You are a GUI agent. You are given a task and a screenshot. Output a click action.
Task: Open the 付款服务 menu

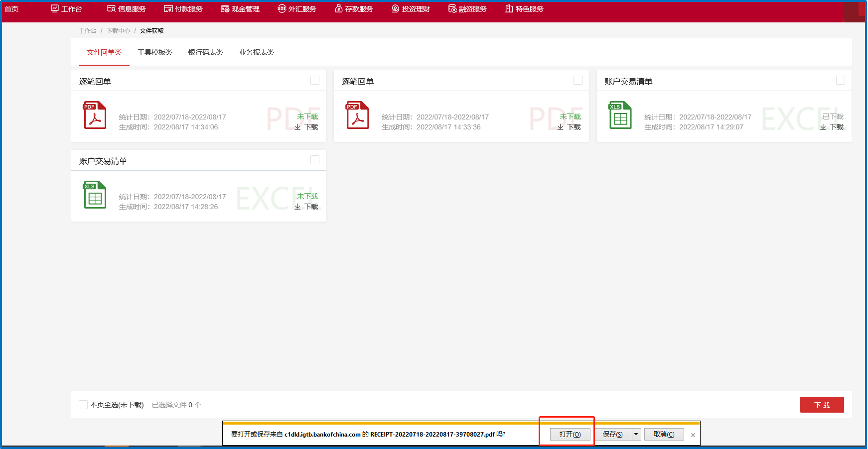click(x=183, y=9)
